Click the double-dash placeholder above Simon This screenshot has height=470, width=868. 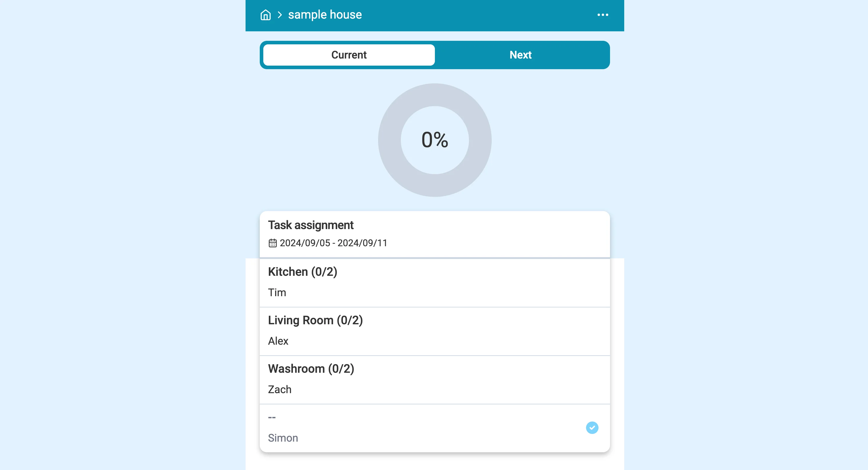[272, 417]
